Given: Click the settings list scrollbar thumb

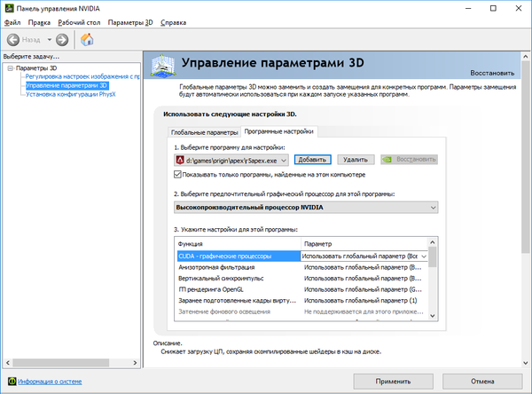Looking at the screenshot, I should 433,257.
